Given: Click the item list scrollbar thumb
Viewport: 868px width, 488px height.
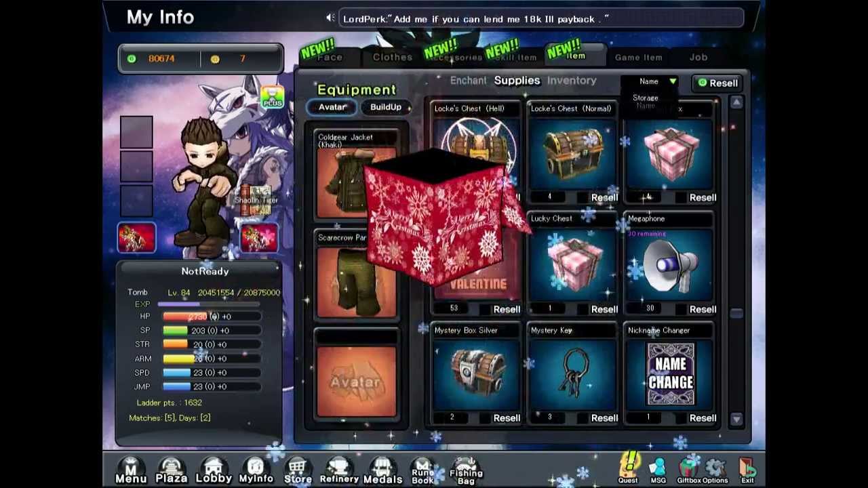Looking at the screenshot, I should click(x=736, y=312).
